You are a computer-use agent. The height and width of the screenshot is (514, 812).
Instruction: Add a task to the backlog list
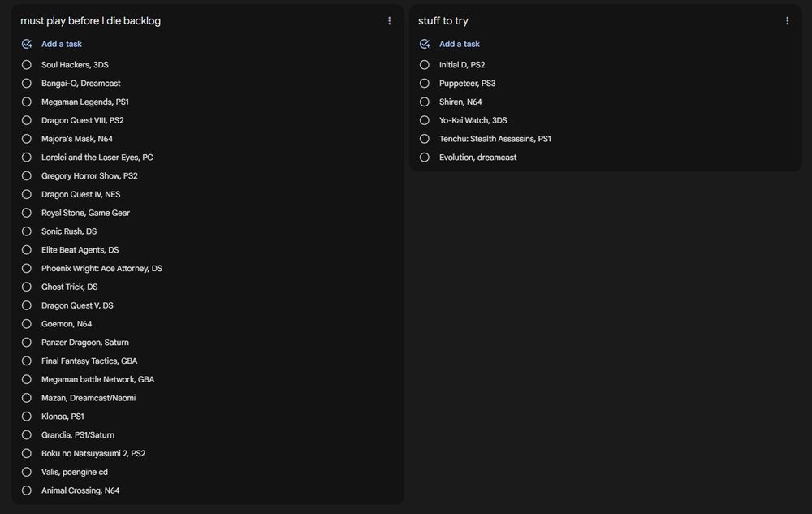pyautogui.click(x=62, y=44)
